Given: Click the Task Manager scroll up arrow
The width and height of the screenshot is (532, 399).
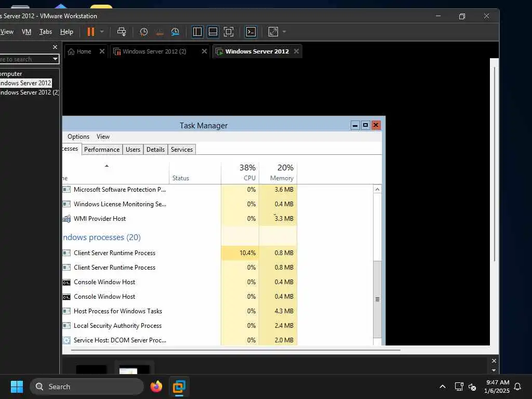Looking at the screenshot, I should click(377, 189).
